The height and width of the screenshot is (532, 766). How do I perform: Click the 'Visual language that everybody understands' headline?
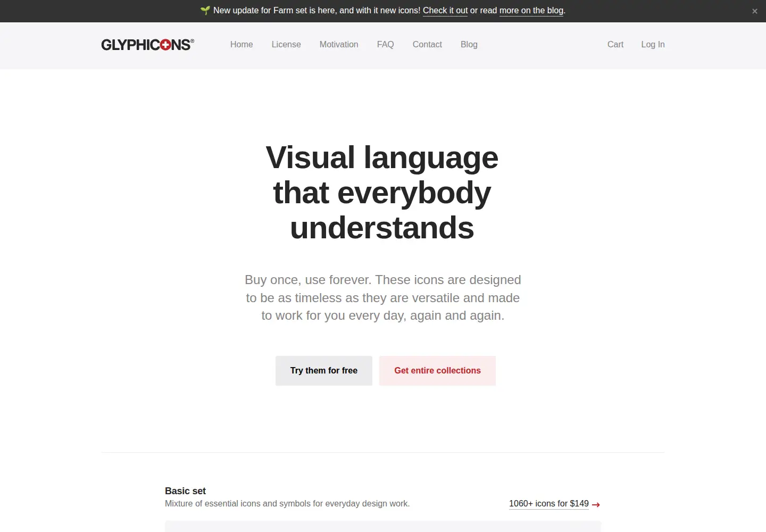point(382,193)
